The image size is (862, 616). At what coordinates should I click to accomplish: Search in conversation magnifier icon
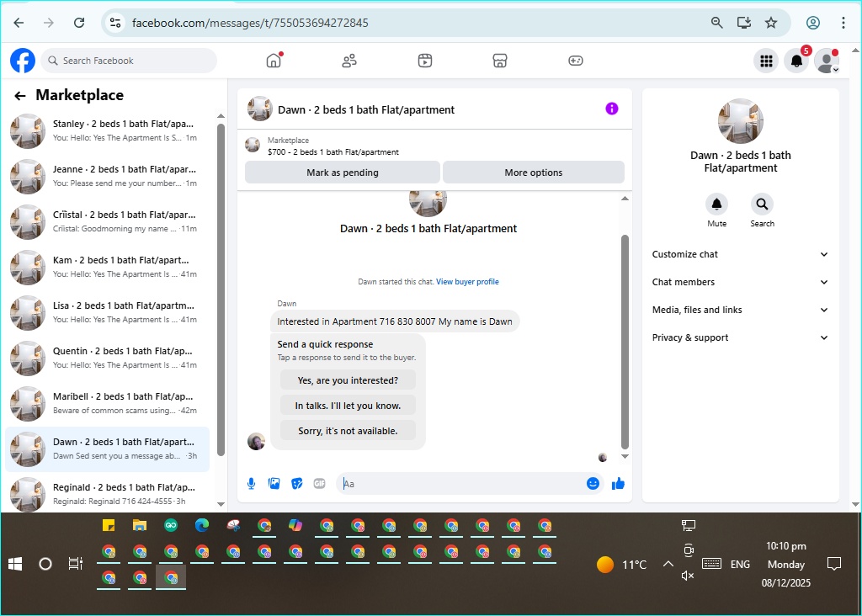(x=762, y=204)
